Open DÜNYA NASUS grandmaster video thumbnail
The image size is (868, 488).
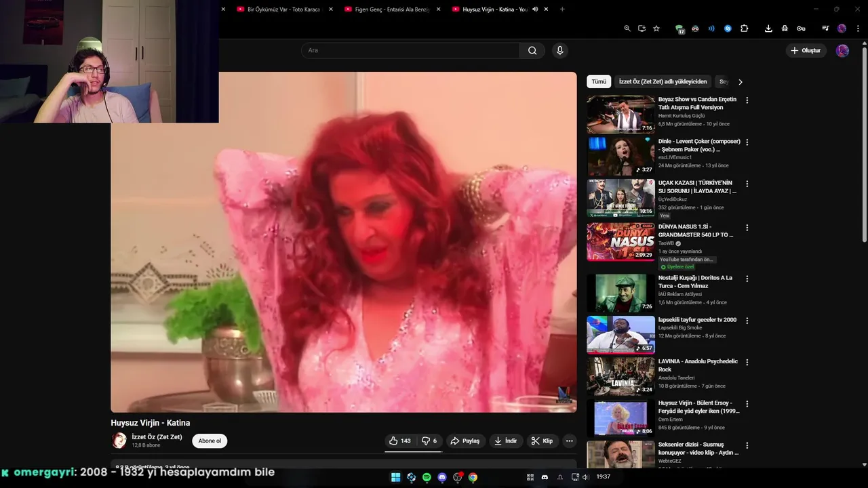[x=620, y=242]
